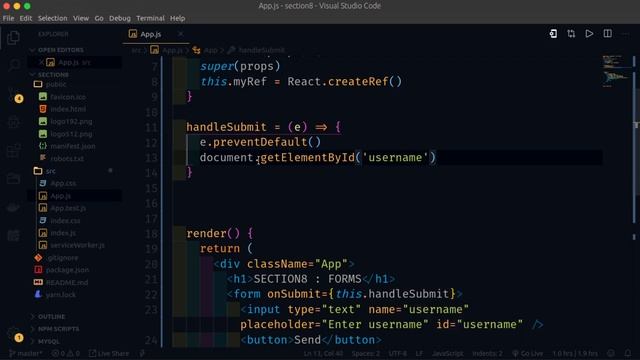
Task: Open the Terminal menu
Action: tap(150, 18)
